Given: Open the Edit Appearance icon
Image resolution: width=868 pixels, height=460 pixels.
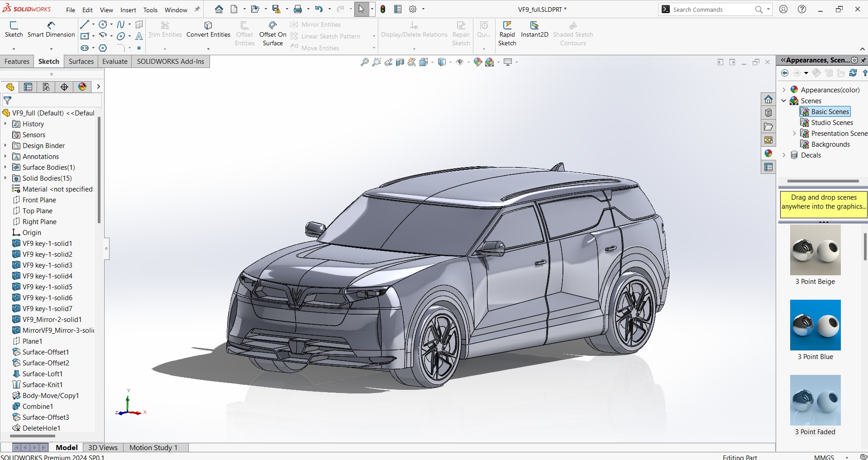Looking at the screenshot, I should pos(478,62).
